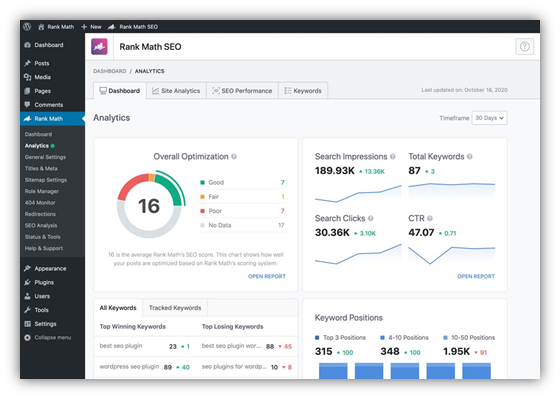Click the optimization score donut chart

click(x=150, y=205)
